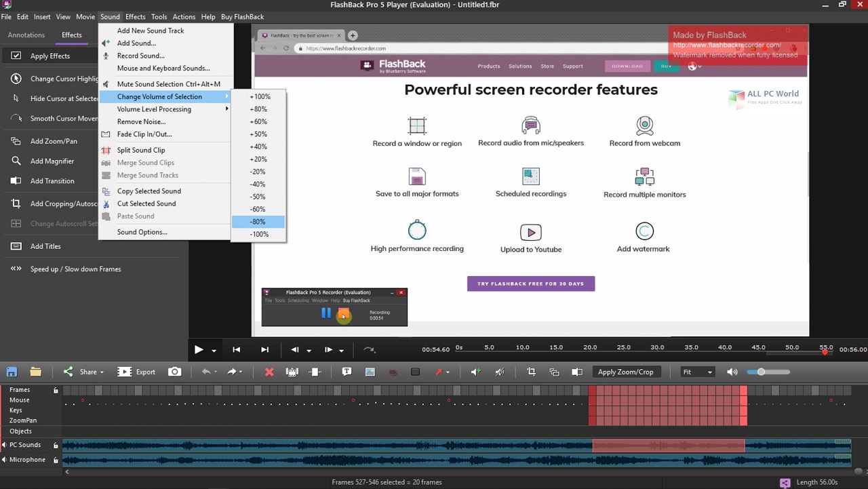Click the Export button
868x489 pixels.
tap(136, 372)
